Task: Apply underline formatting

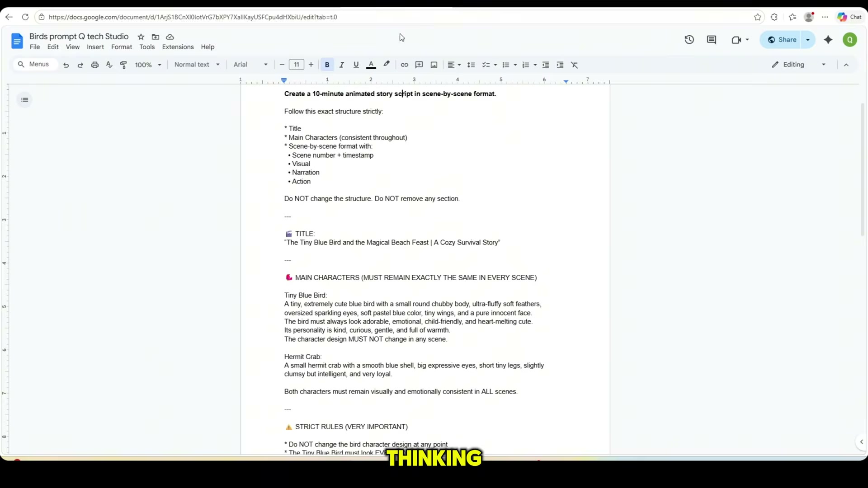Action: (356, 65)
